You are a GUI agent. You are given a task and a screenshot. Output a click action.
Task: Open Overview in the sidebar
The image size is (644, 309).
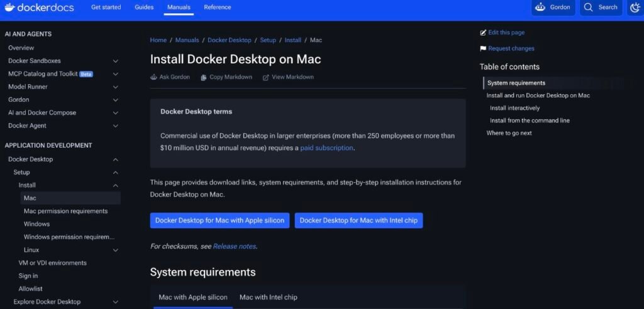[x=21, y=48]
